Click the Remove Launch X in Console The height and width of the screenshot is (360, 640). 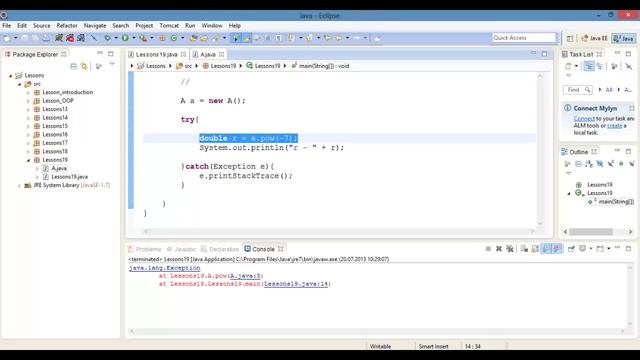point(499,249)
